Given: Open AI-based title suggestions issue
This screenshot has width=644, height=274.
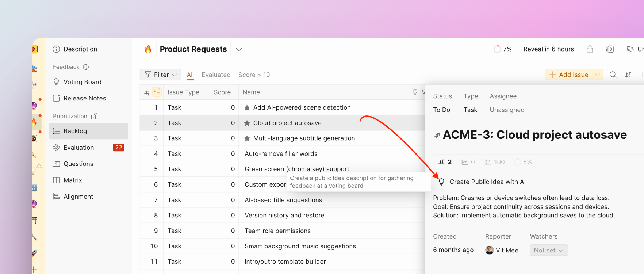Looking at the screenshot, I should (x=283, y=200).
